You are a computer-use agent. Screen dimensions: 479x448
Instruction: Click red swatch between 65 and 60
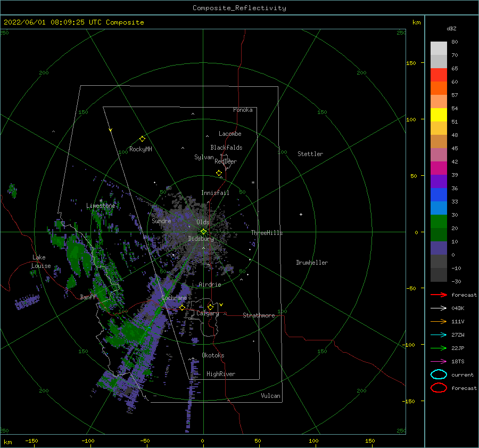[x=439, y=75]
